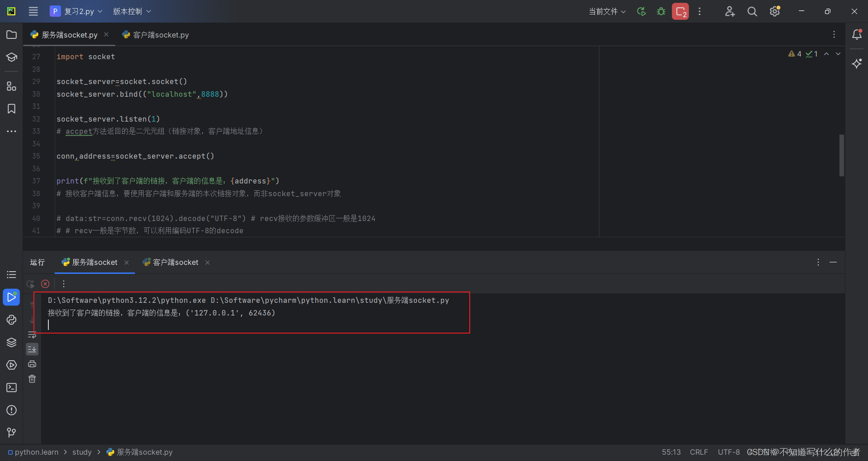Open IDE settings gear icon
Image resolution: width=868 pixels, height=461 pixels.
point(775,11)
